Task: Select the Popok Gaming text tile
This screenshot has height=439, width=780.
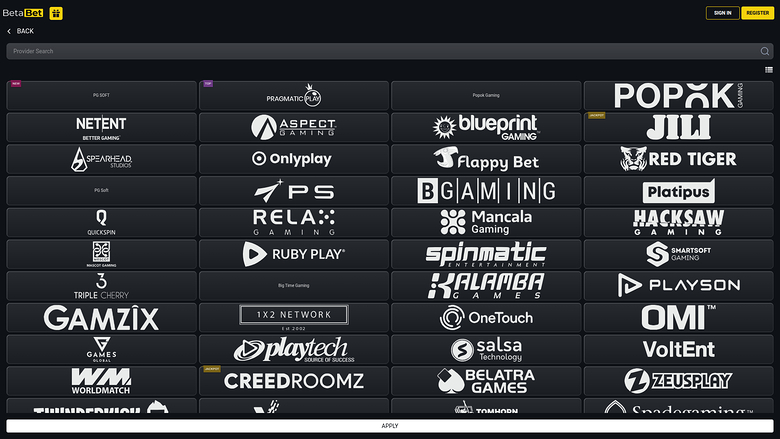Action: click(485, 96)
